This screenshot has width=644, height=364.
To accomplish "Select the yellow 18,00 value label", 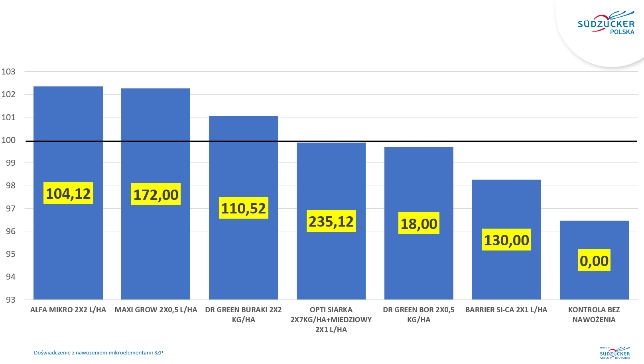I will click(419, 223).
